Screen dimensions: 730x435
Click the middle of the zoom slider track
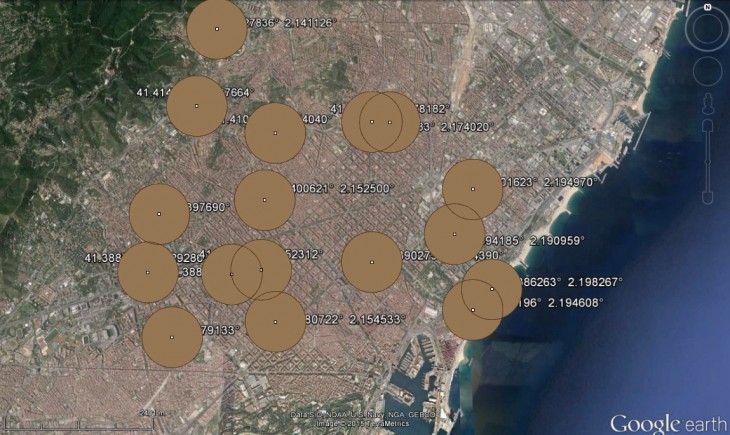(707, 170)
